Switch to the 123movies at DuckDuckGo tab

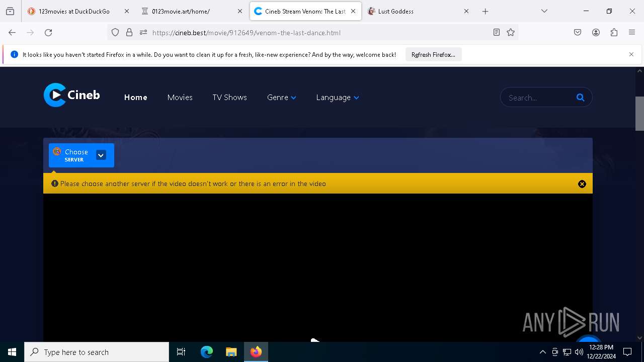74,11
